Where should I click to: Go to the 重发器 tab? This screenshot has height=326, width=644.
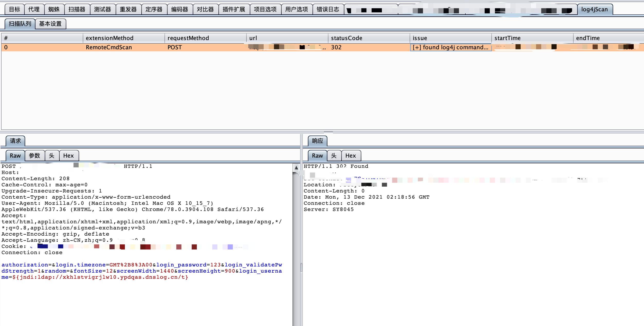128,9
